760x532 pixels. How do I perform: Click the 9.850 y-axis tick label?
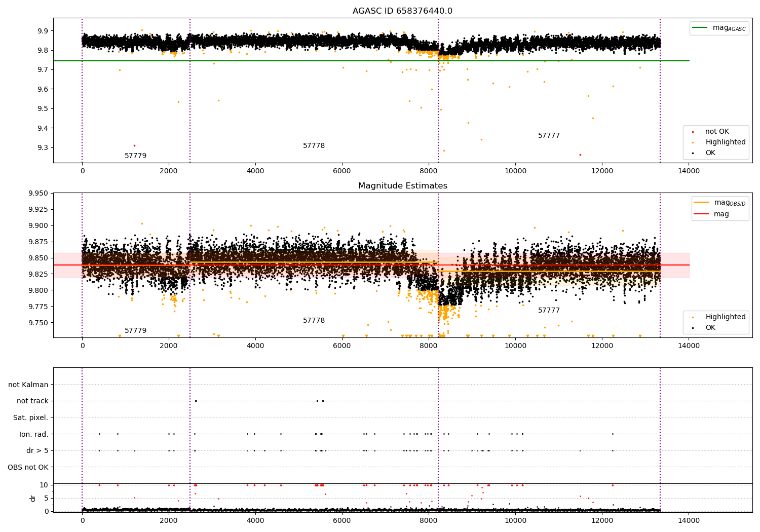39,258
